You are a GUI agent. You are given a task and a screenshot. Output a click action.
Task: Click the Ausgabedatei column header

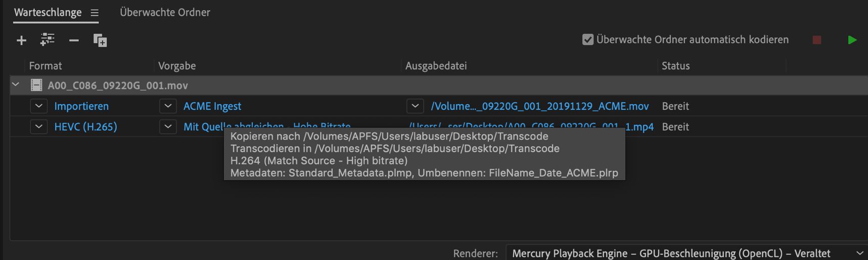[436, 66]
